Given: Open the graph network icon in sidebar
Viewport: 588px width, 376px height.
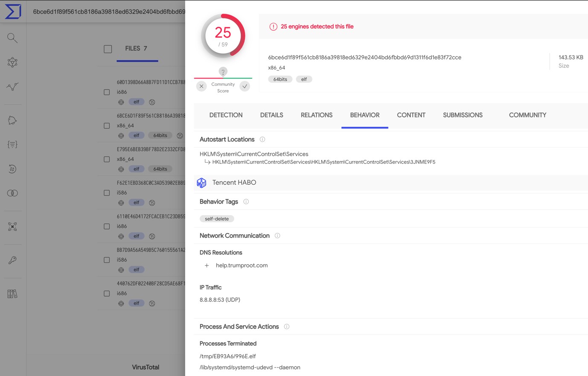Looking at the screenshot, I should (12, 62).
